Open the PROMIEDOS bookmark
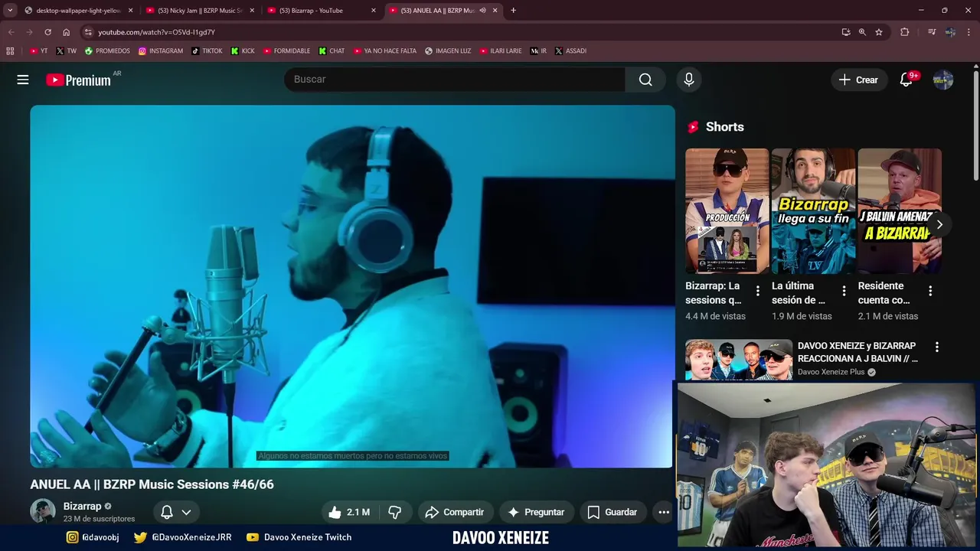The width and height of the screenshot is (980, 551). pos(107,51)
